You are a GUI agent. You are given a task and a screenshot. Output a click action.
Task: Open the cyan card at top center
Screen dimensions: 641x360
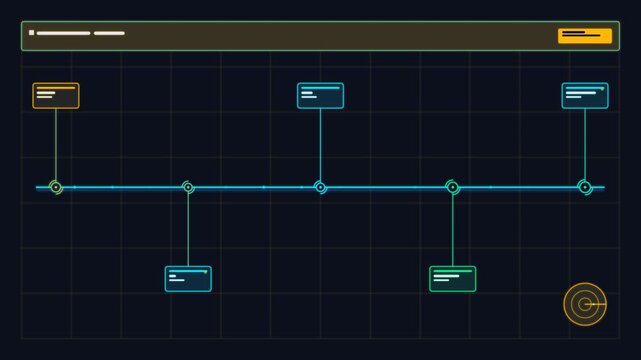[320, 96]
